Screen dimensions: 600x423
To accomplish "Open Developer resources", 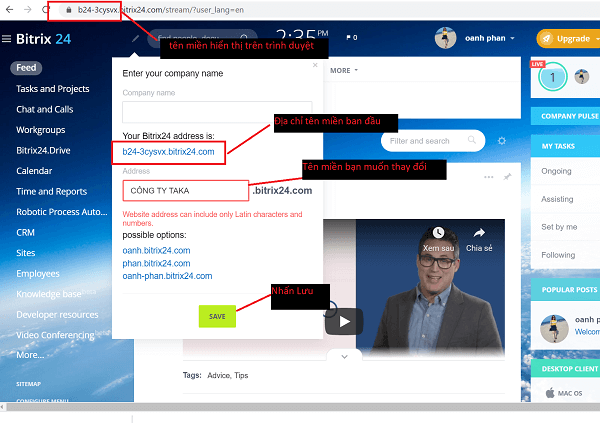I will click(x=57, y=315).
